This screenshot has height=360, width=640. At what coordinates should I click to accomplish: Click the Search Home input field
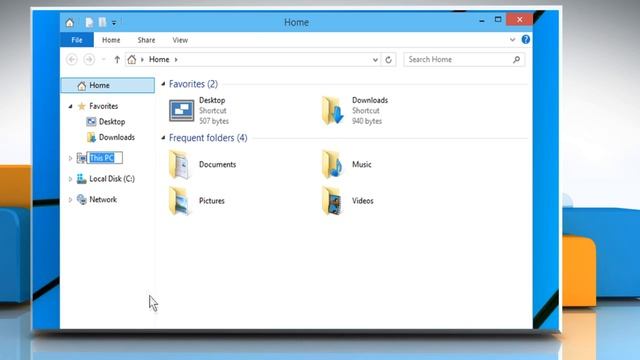[x=464, y=60]
